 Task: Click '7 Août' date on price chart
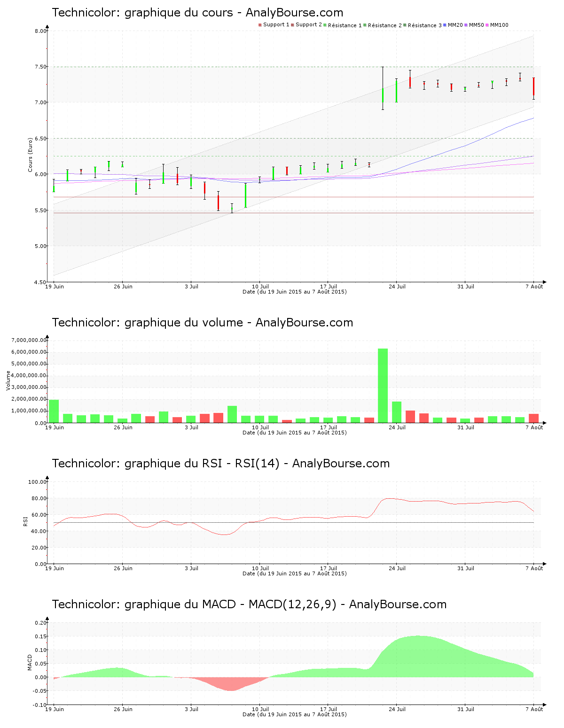pyautogui.click(x=534, y=287)
